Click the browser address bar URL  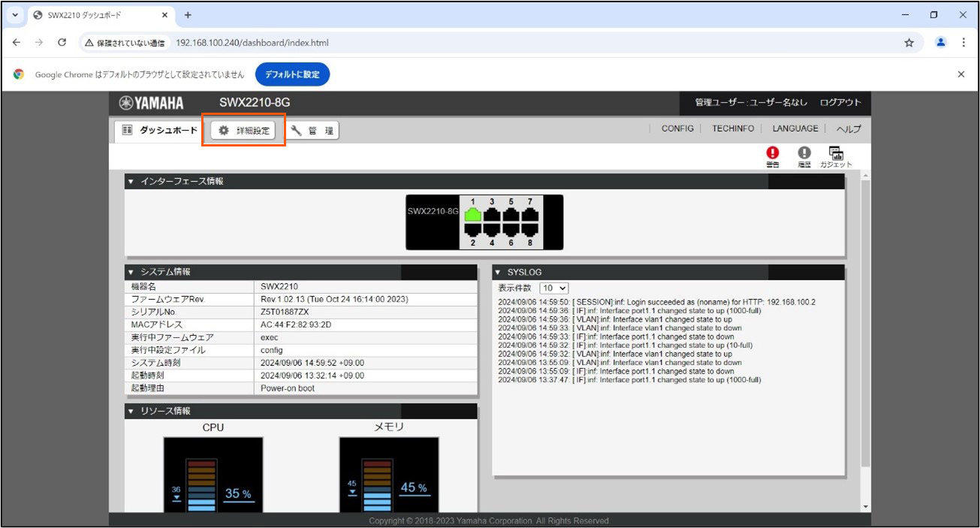[x=252, y=43]
